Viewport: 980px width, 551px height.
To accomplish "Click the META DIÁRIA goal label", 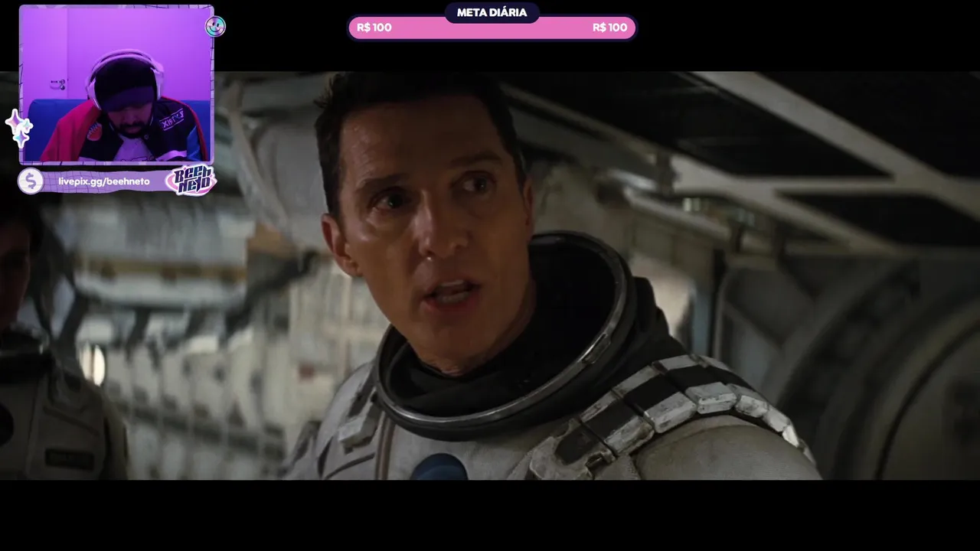I will [x=492, y=12].
